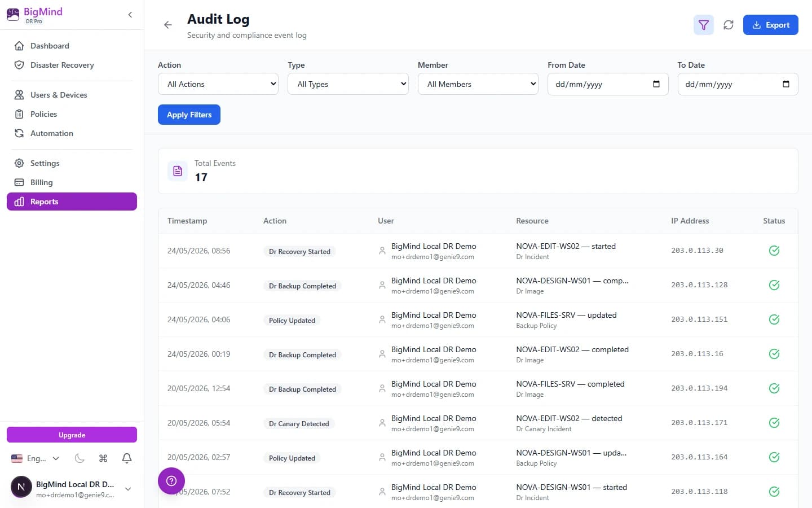This screenshot has height=508, width=812.
Task: Click status check icon for 20/05/2026, 02:57 row
Action: pos(774,457)
